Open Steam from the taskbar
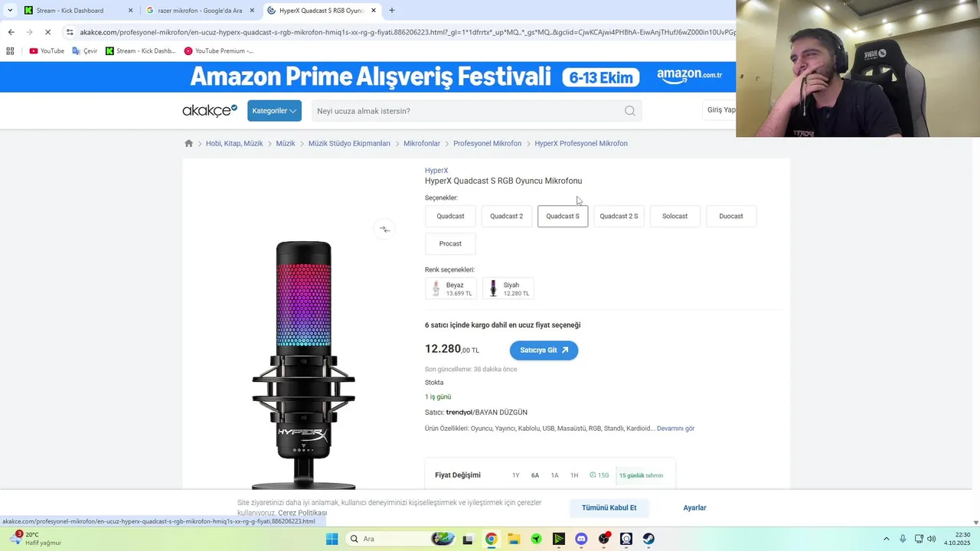 (x=648, y=539)
